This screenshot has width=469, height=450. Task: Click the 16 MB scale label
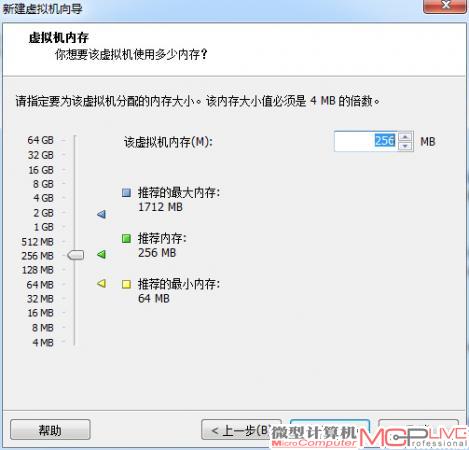pyautogui.click(x=40, y=313)
